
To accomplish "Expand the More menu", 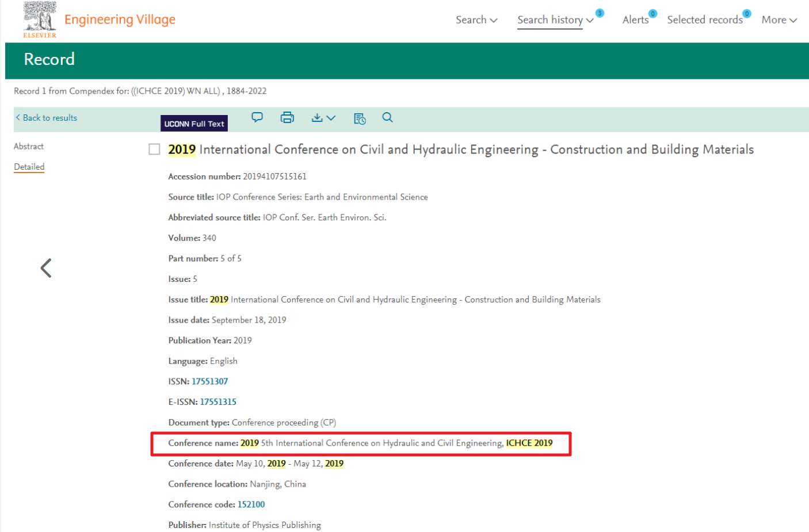I will pos(779,20).
